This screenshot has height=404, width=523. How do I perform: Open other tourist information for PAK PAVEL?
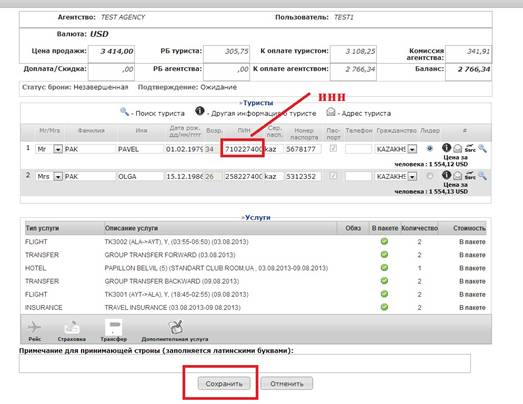(446, 147)
